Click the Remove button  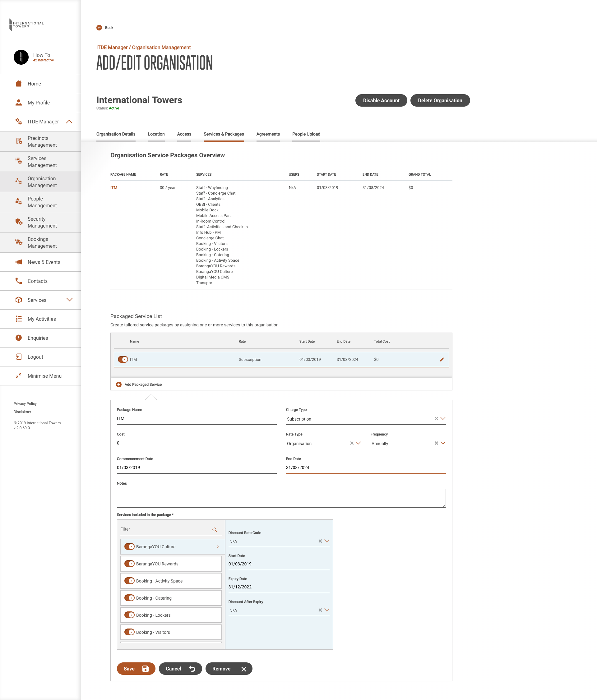(229, 669)
